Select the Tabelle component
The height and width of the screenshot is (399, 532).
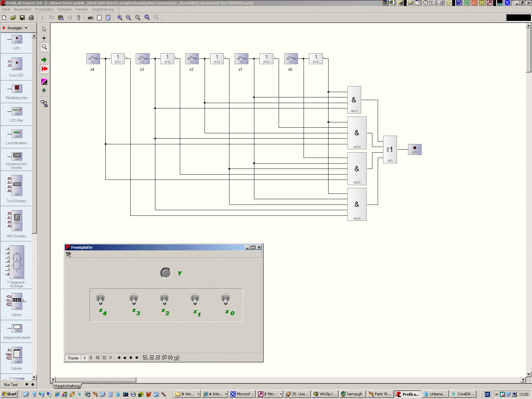pos(16,358)
